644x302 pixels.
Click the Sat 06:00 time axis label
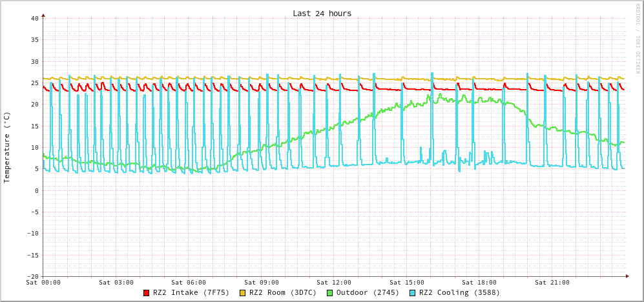click(x=189, y=283)
